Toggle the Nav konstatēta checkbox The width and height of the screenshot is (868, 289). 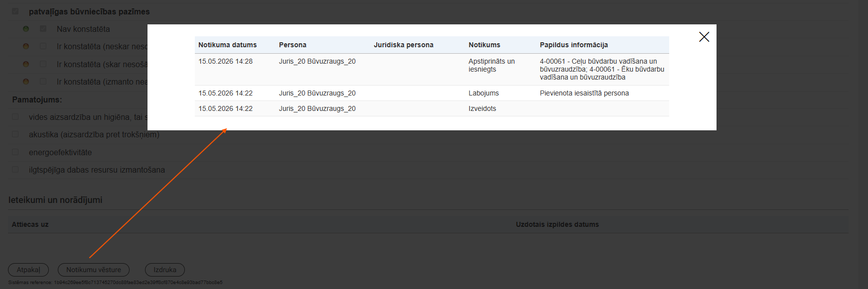tap(43, 29)
